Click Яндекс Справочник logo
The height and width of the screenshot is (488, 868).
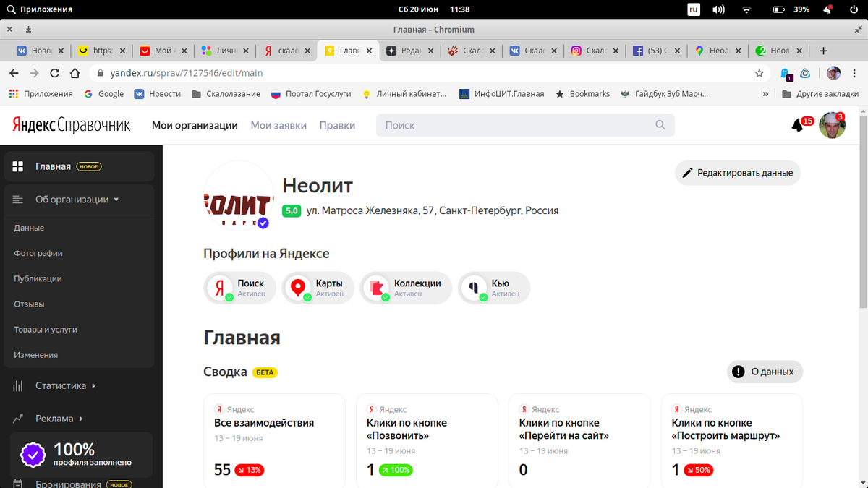(x=71, y=125)
